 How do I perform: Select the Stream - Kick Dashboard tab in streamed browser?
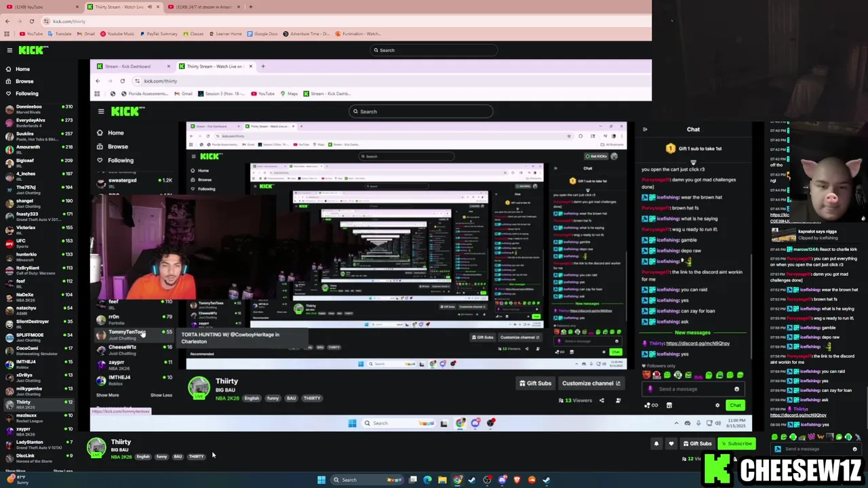click(x=132, y=66)
